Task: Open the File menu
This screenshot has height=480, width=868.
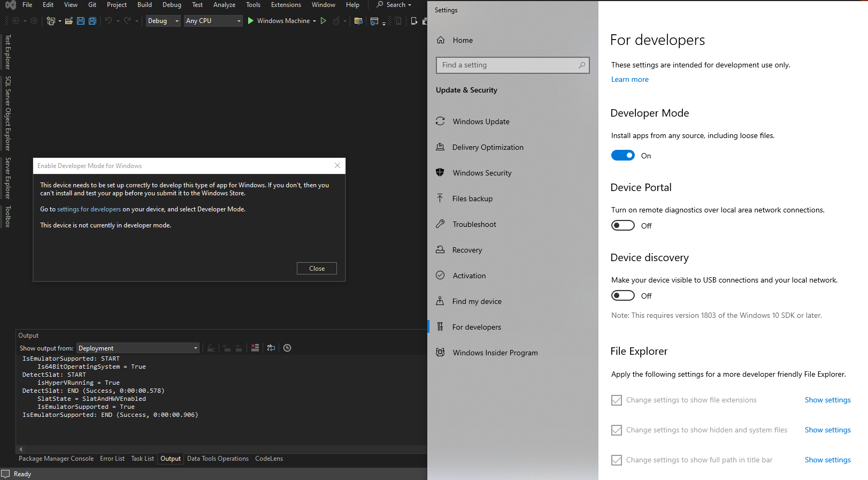Action: point(27,5)
